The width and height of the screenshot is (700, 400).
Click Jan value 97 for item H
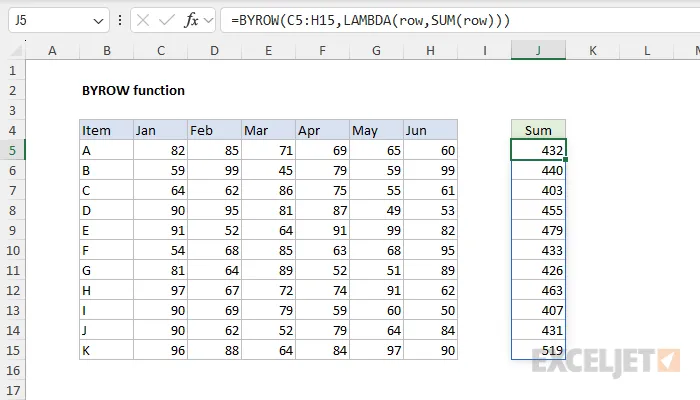[x=161, y=291]
